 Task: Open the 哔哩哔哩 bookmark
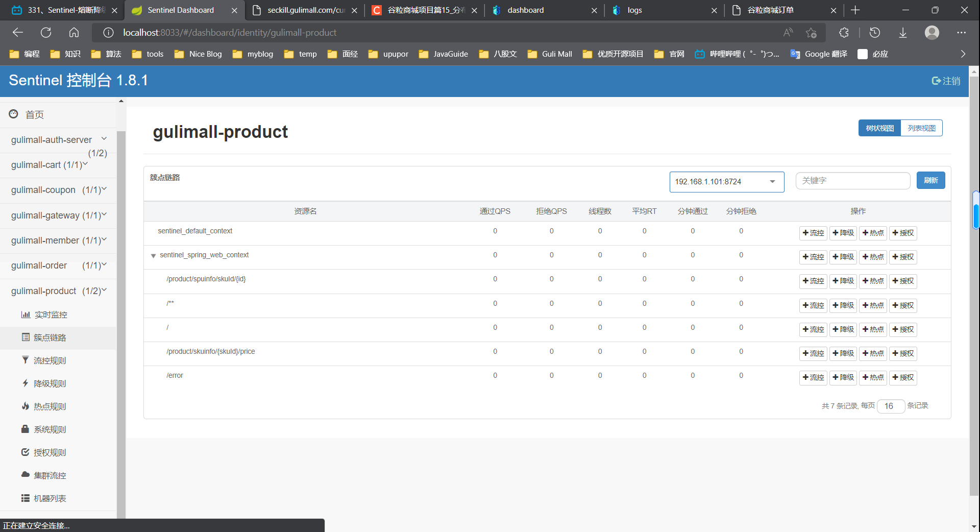coord(737,54)
